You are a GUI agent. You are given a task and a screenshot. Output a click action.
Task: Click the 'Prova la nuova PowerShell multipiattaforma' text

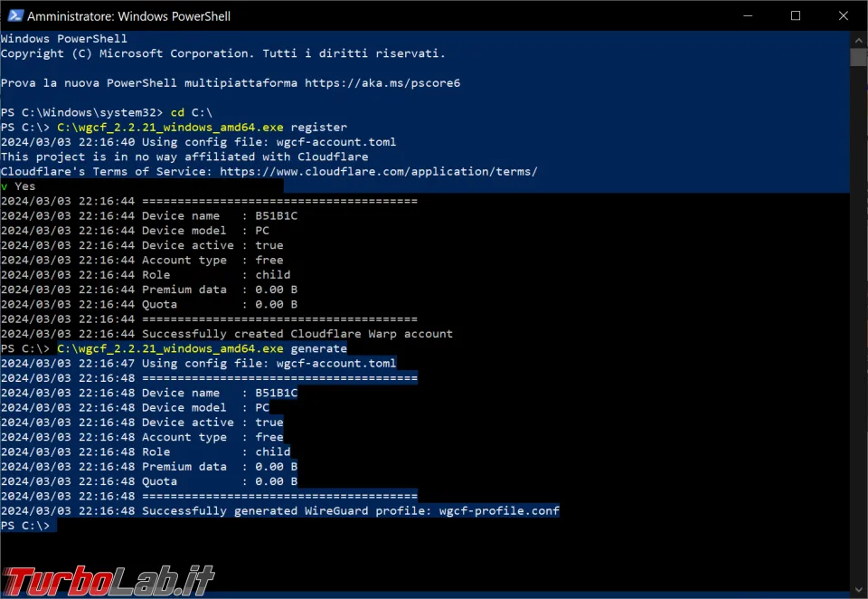(x=149, y=82)
